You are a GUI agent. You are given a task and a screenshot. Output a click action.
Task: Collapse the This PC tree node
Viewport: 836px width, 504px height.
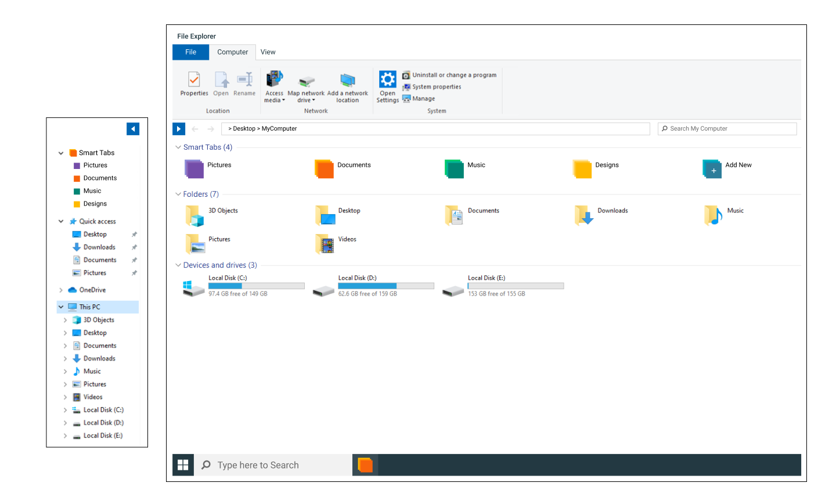[61, 307]
